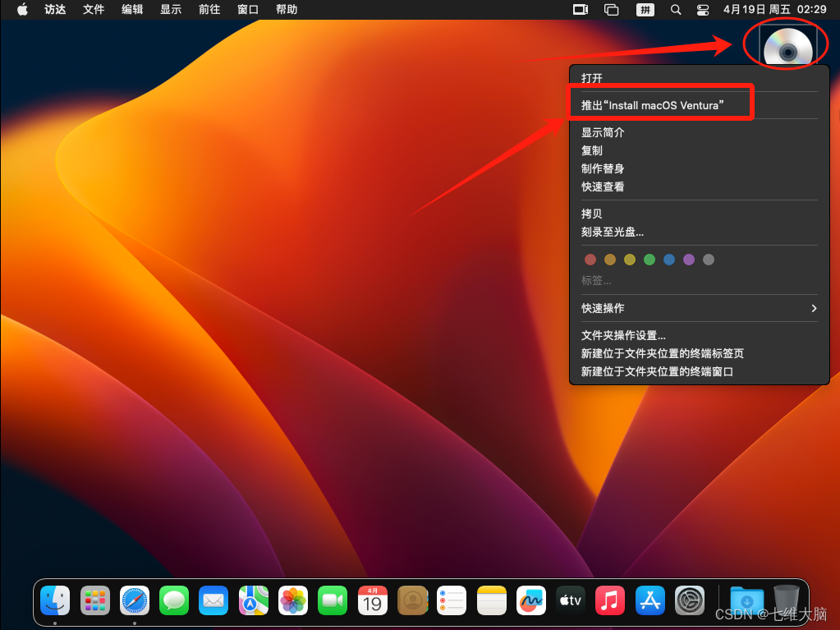
Task: Click the Pinyin input method icon
Action: click(645, 10)
